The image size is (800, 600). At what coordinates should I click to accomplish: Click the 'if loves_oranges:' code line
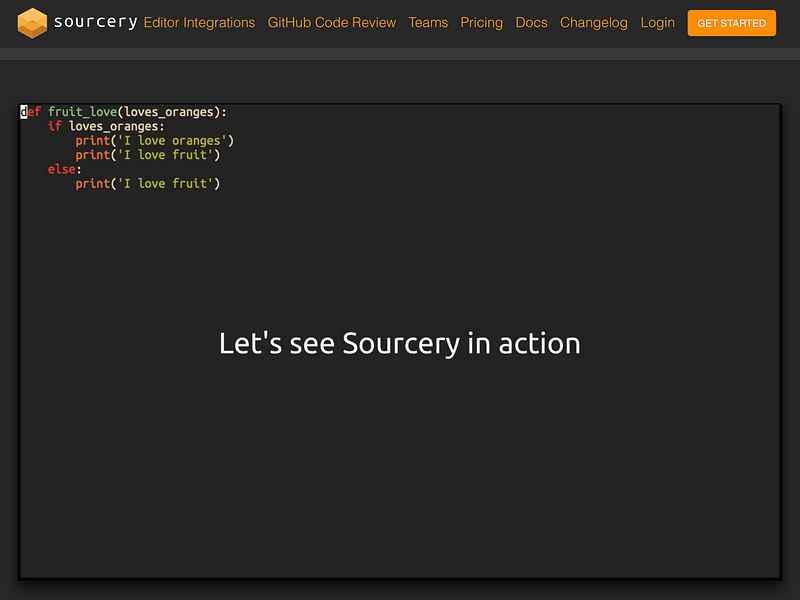106,126
